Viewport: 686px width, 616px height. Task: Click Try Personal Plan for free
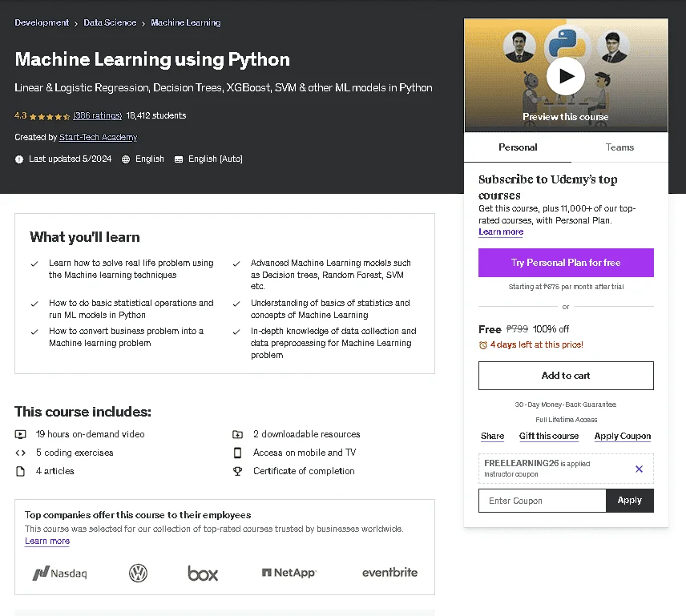pyautogui.click(x=566, y=263)
